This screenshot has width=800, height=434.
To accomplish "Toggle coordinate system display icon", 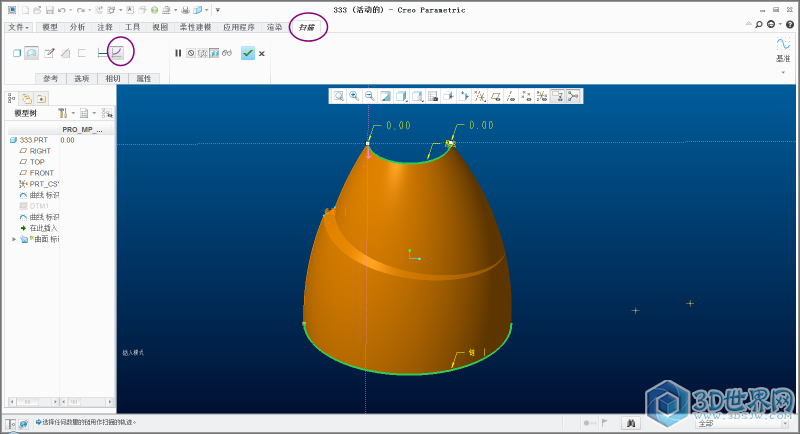I will [x=542, y=96].
